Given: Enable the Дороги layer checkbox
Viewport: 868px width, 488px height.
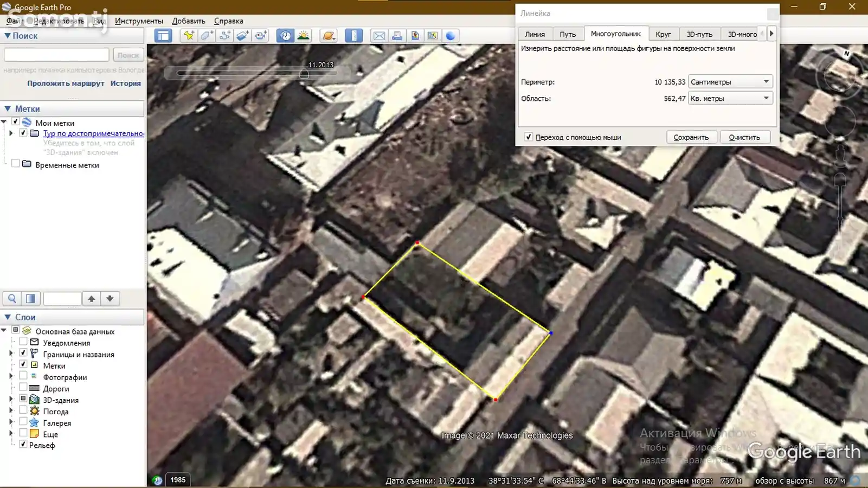Looking at the screenshot, I should (23, 387).
